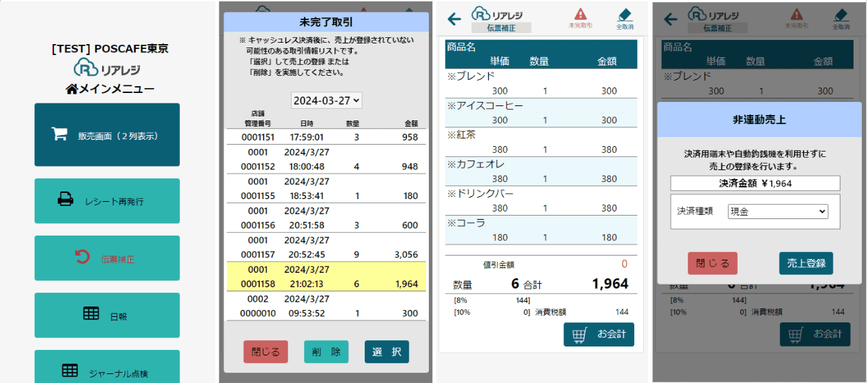The image size is (868, 383).
Task: Select transaction 0001157 with amount 3,056
Action: tap(325, 247)
